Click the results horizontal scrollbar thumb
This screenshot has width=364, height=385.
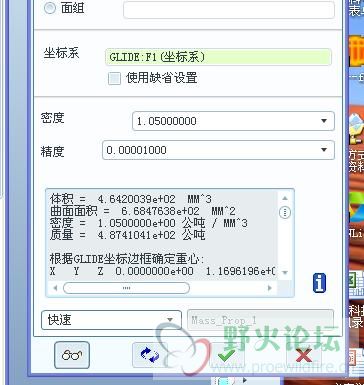pos(126,288)
